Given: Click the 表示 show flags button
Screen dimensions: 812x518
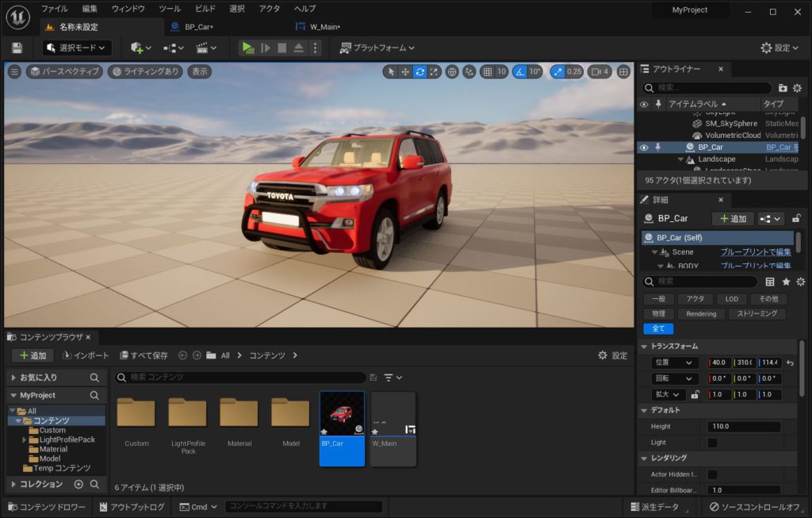Looking at the screenshot, I should click(x=200, y=71).
